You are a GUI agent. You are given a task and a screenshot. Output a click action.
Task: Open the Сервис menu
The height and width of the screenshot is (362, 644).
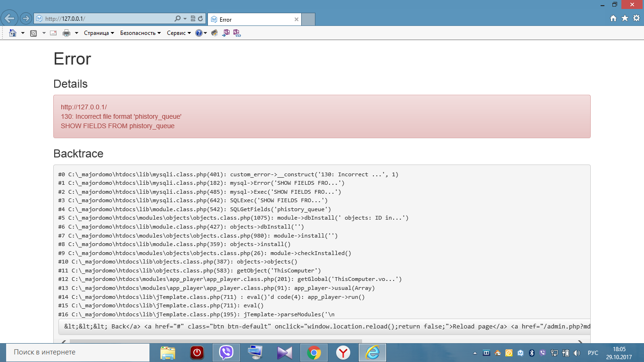tap(179, 33)
